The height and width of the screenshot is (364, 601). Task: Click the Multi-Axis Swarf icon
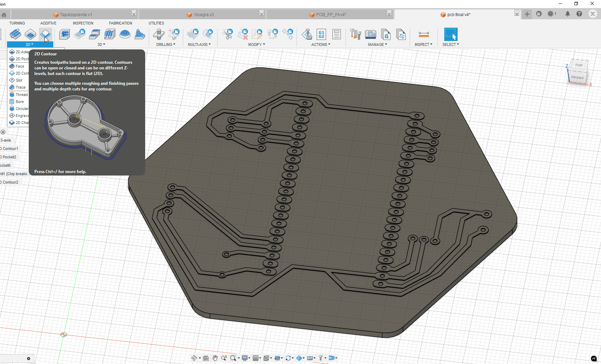pyautogui.click(x=193, y=34)
